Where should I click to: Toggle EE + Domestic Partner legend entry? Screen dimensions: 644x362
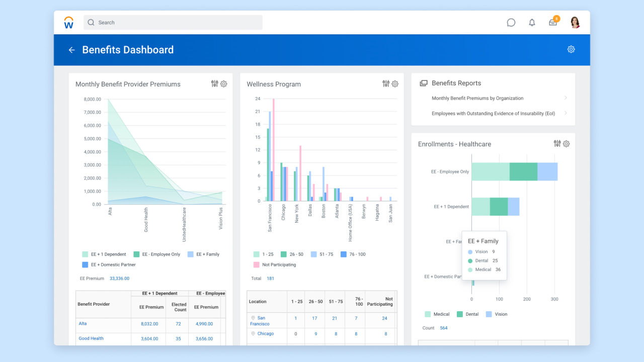[109, 264]
